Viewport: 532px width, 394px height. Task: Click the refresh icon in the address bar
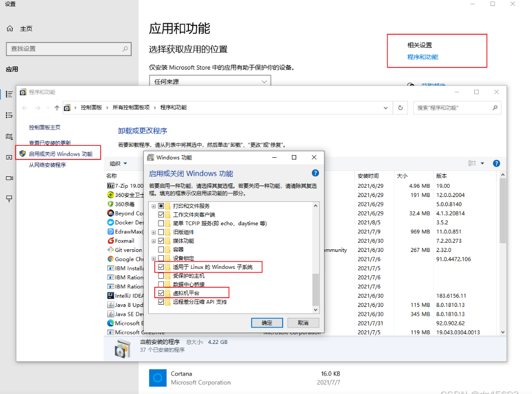click(x=400, y=107)
